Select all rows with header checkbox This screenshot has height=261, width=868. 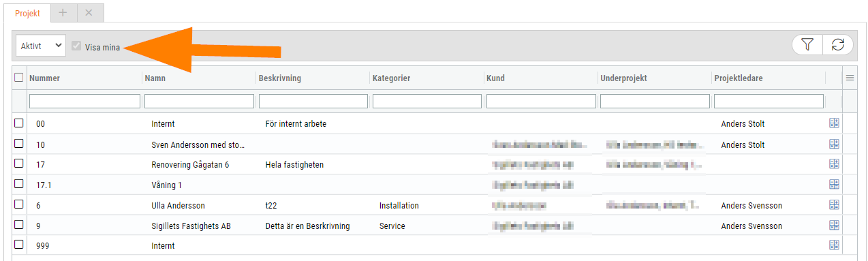coord(19,78)
